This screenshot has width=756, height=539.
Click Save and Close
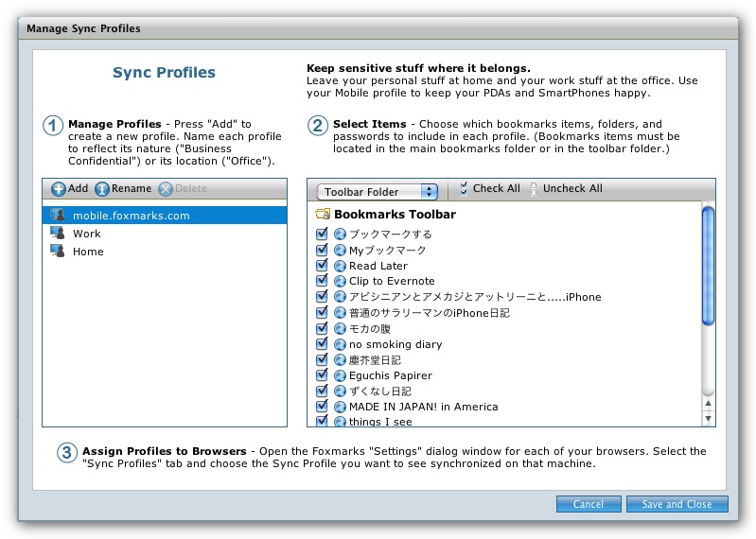[677, 504]
